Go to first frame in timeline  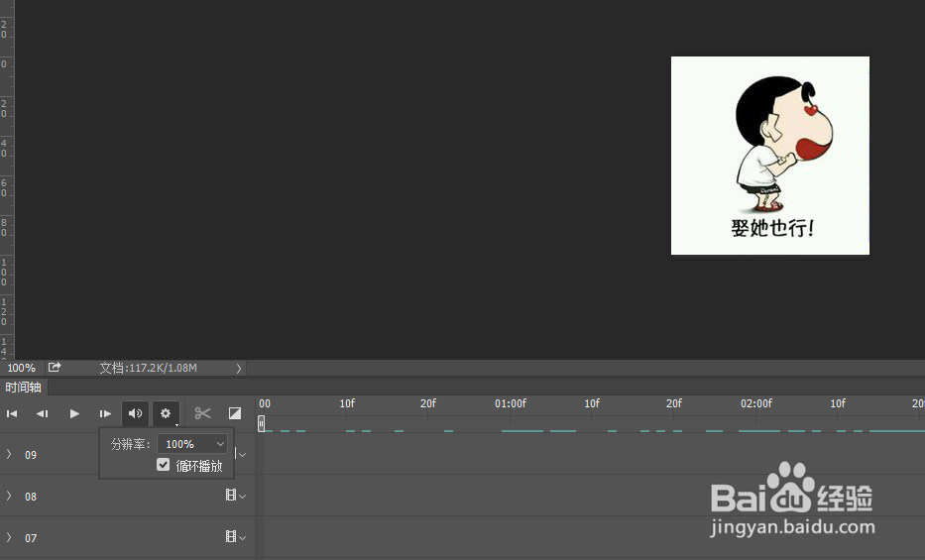pyautogui.click(x=12, y=414)
